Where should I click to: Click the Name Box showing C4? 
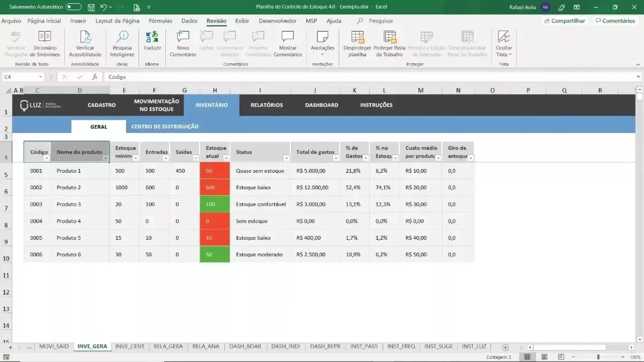coord(23,77)
